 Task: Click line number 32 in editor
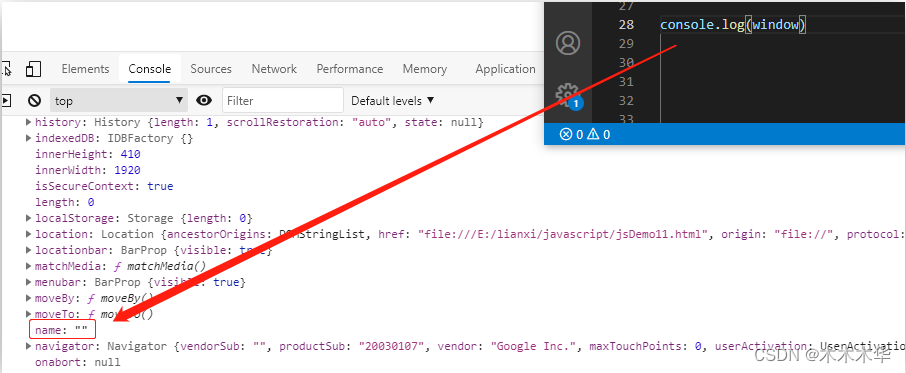point(626,100)
